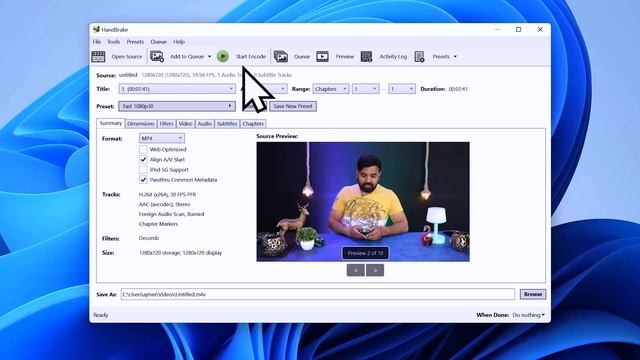Screen dimensions: 640x360
Task: Click the Chapter Markers track line
Action: tap(158, 224)
